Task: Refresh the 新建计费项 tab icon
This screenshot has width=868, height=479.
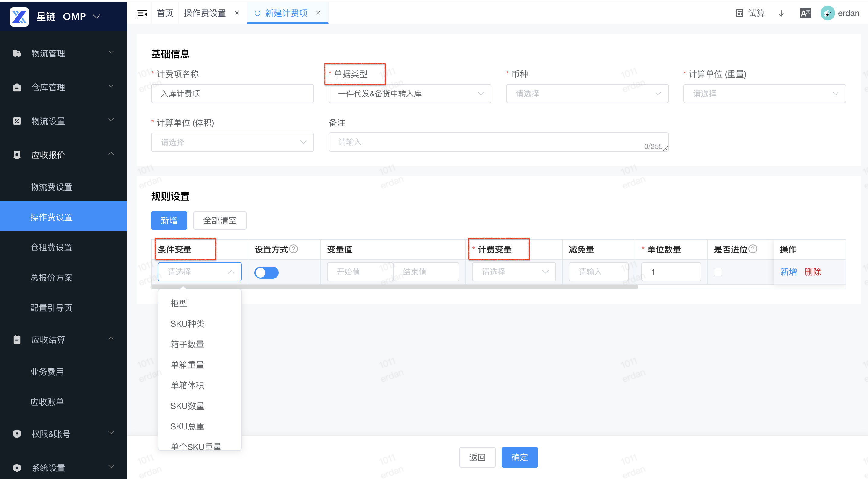Action: [257, 13]
